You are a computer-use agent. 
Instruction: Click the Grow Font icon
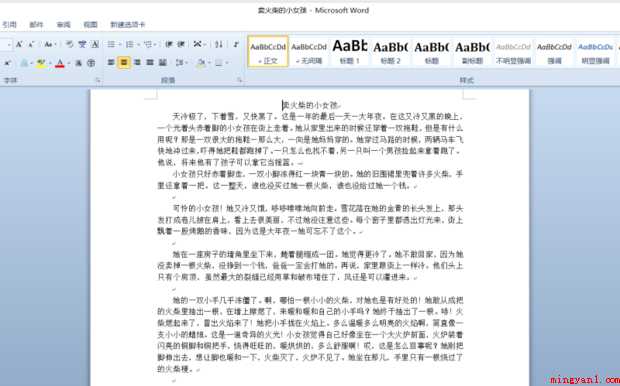pyautogui.click(x=19, y=45)
